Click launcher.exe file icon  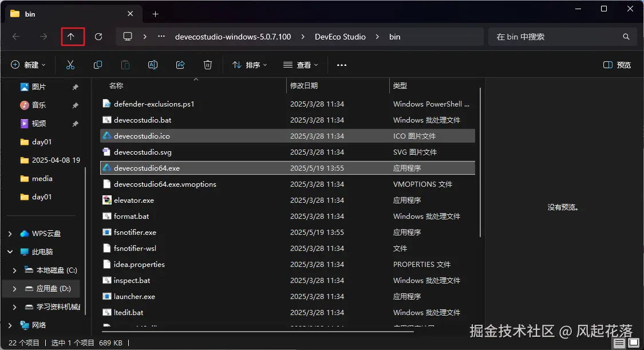point(107,296)
